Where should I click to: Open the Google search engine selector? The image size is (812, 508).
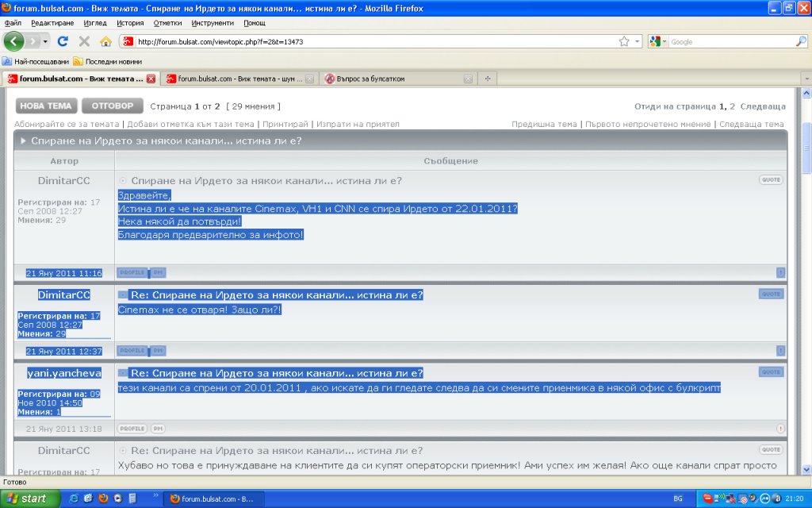pos(657,41)
